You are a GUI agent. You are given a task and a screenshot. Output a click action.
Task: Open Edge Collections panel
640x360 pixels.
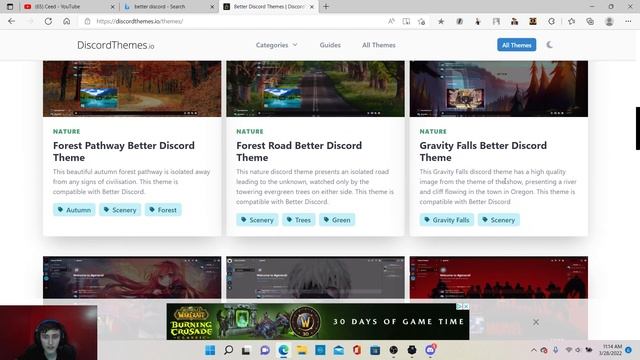coord(590,21)
